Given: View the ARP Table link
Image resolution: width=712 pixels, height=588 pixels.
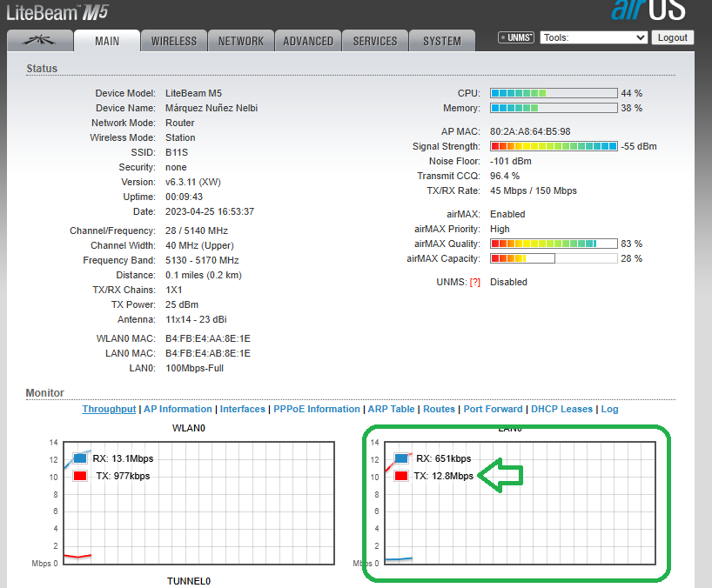Looking at the screenshot, I should (x=391, y=409).
